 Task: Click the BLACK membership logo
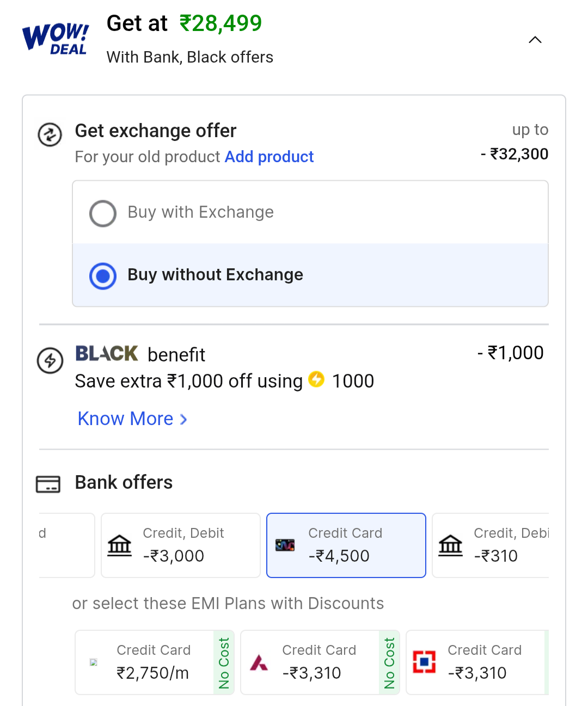point(107,354)
